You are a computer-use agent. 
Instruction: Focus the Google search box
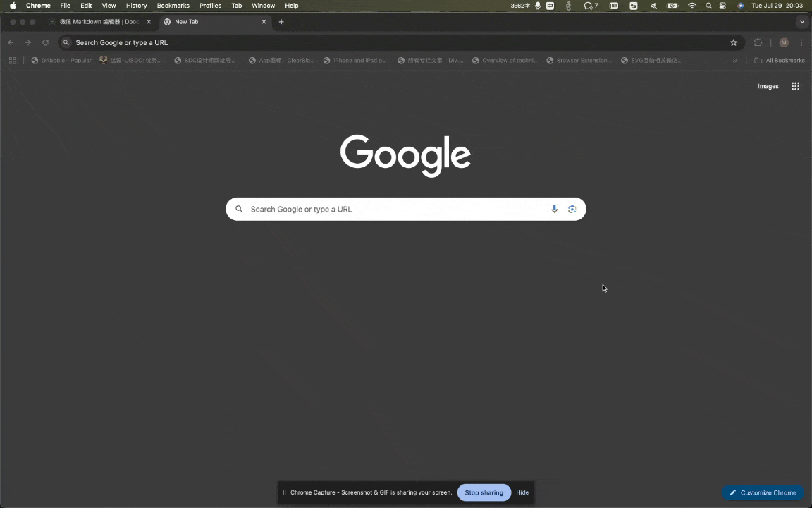405,209
